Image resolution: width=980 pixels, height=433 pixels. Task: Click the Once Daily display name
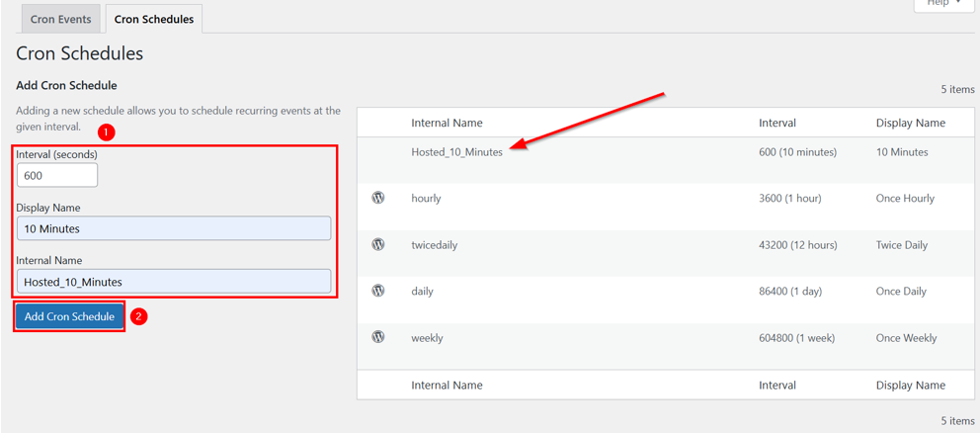[901, 292]
